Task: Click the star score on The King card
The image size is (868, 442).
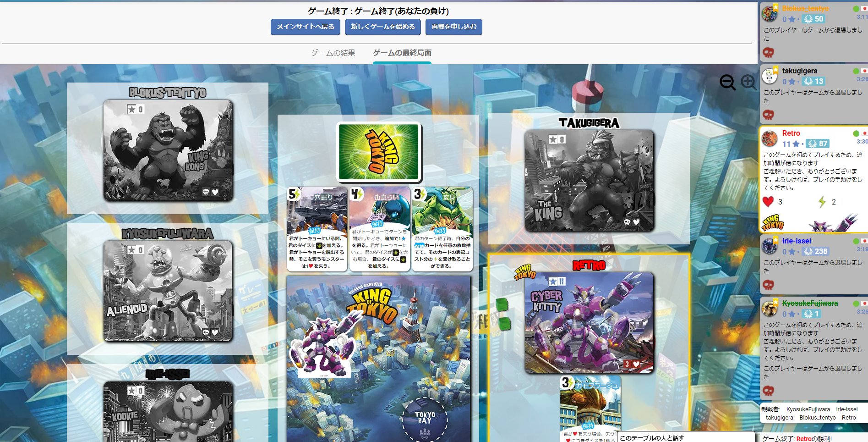Action: pyautogui.click(x=557, y=139)
